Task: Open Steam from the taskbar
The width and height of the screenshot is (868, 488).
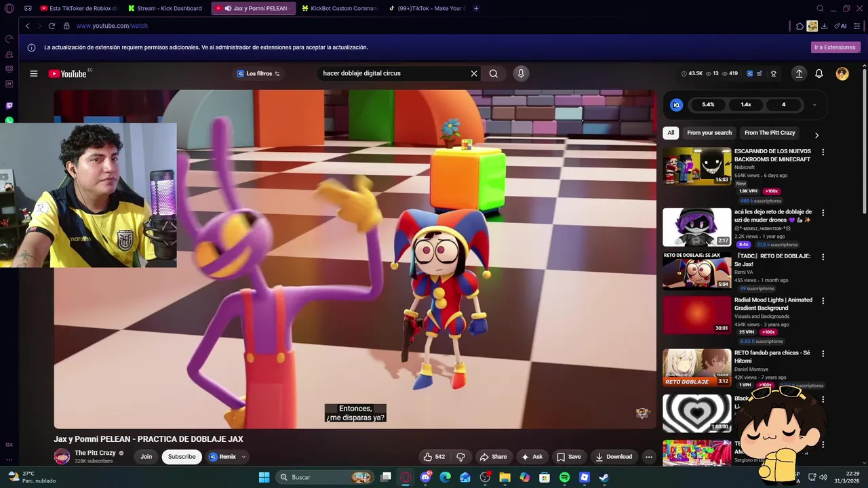Action: 604,477
